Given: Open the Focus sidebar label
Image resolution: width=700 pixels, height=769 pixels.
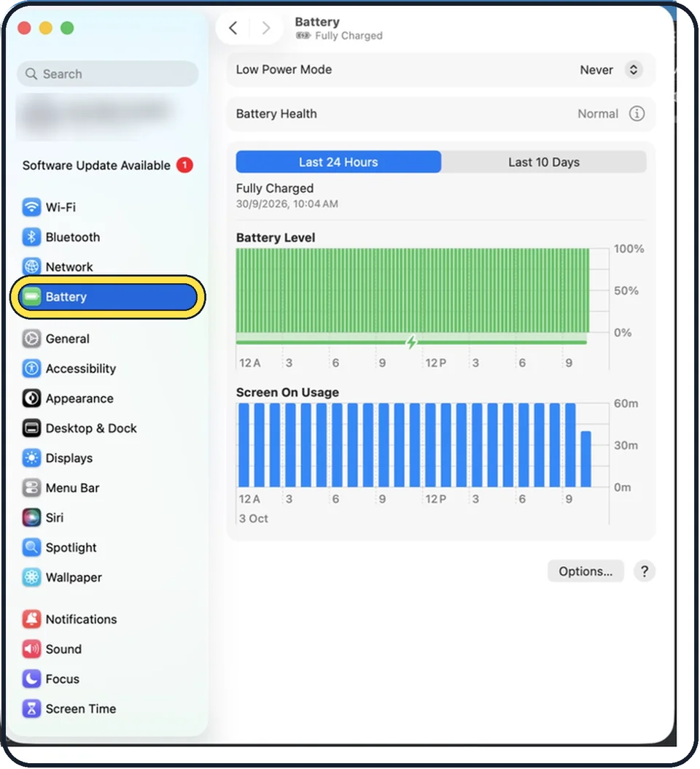Looking at the screenshot, I should click(62, 679).
